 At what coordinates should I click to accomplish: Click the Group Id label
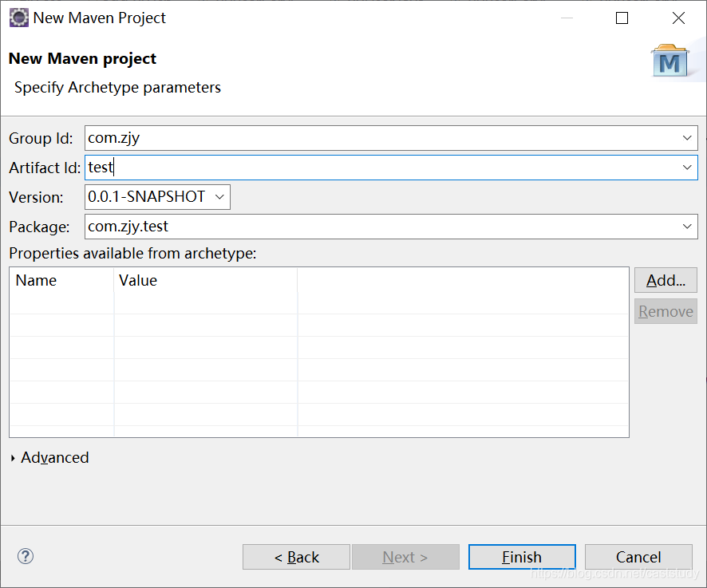[x=41, y=139]
